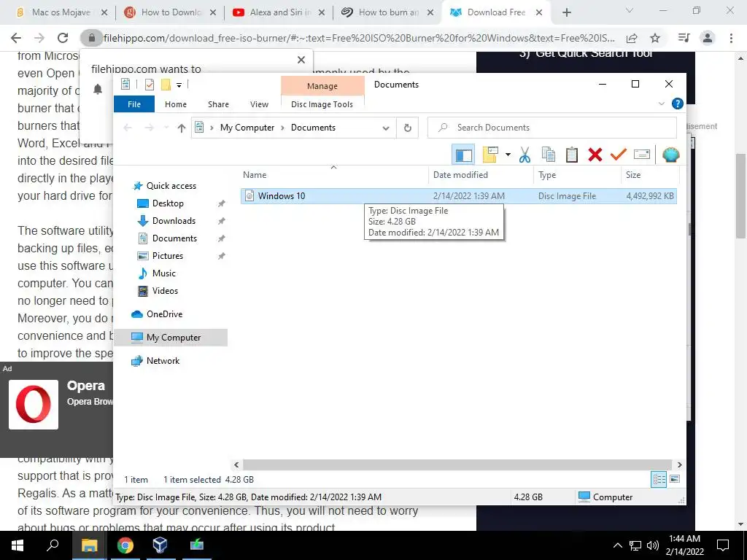The height and width of the screenshot is (560, 747).
Task: Toggle the navigation pane toolbar button
Action: point(462,155)
